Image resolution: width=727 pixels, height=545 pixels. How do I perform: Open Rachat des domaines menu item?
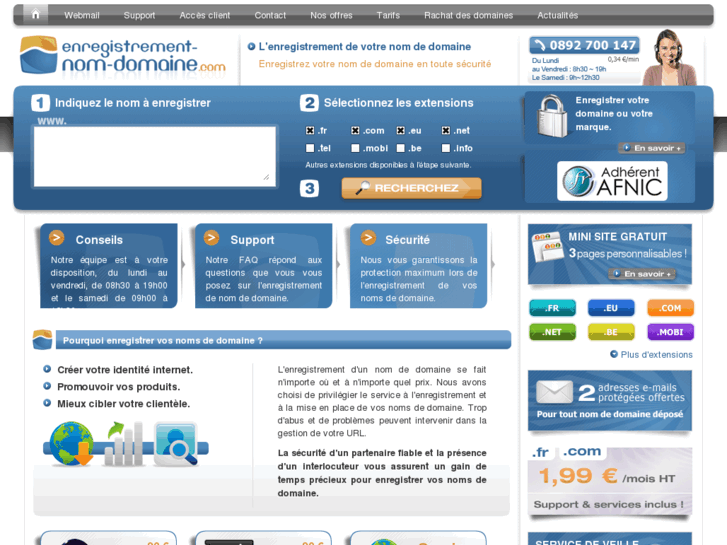tap(468, 15)
